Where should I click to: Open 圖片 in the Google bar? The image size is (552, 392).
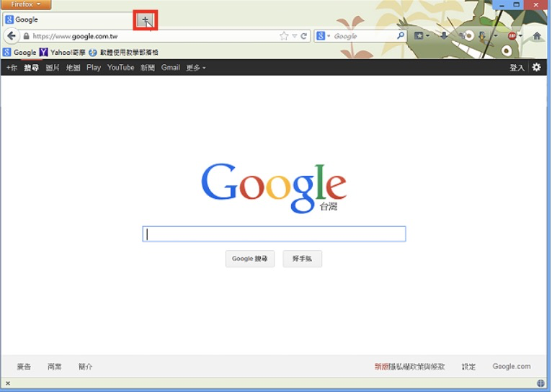click(53, 68)
